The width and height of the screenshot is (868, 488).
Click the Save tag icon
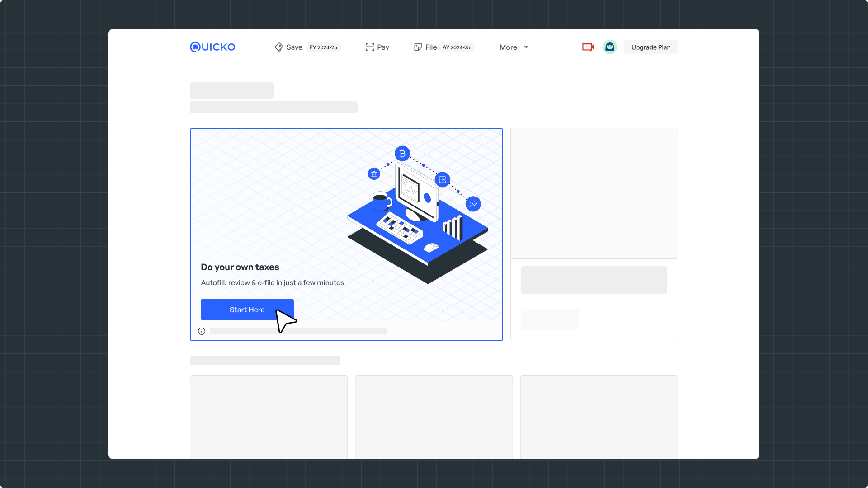[x=278, y=47]
